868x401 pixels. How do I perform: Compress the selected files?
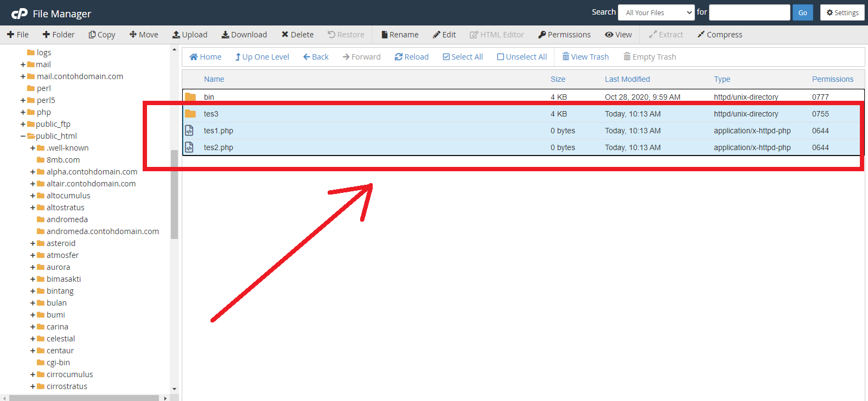[720, 35]
